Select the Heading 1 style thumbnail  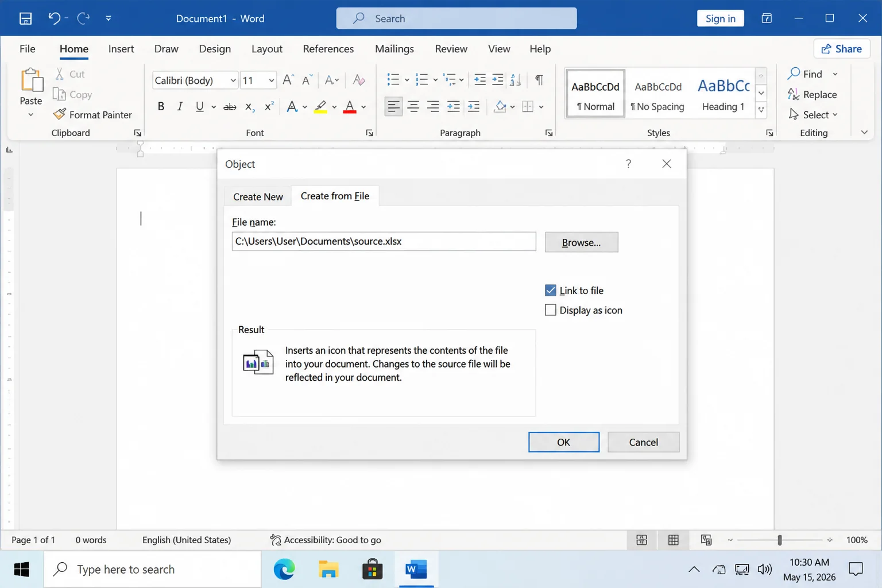tap(724, 94)
